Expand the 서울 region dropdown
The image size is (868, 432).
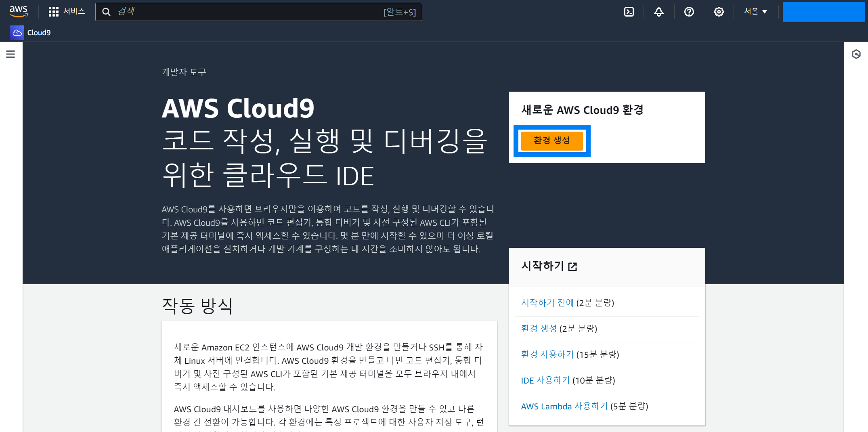[x=756, y=12]
